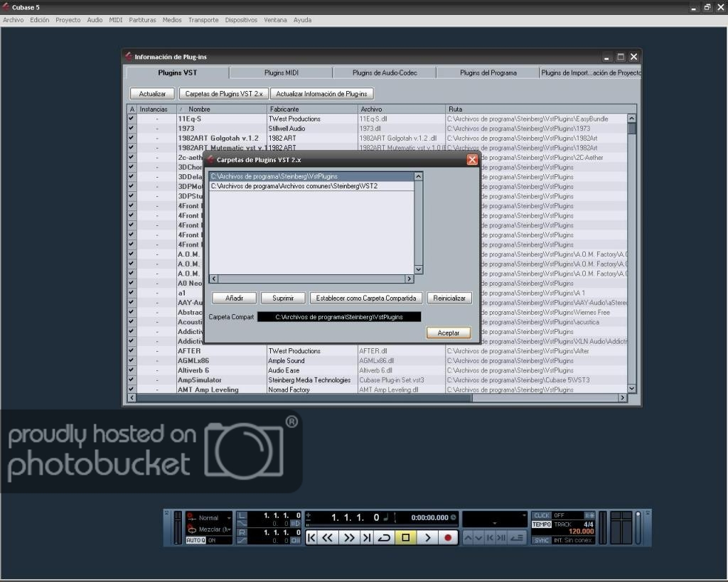Click Aceptar to confirm the dialog
This screenshot has width=728, height=582.
(448, 333)
